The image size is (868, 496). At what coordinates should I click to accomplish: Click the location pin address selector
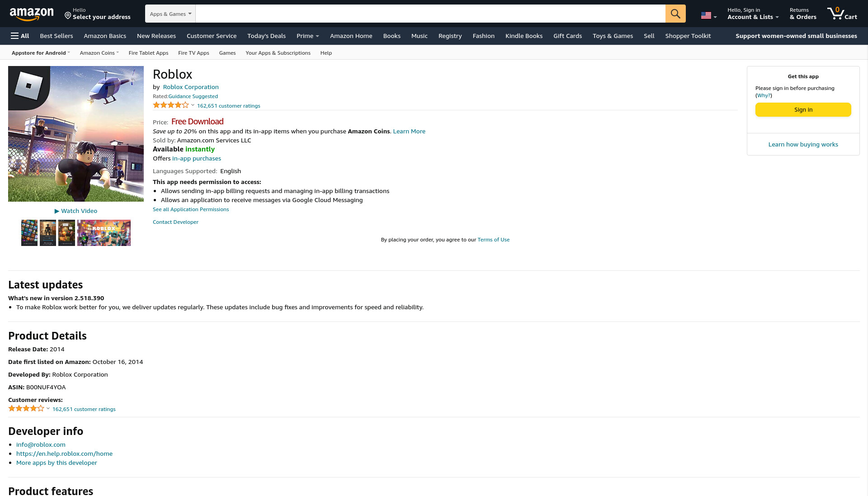click(x=97, y=14)
